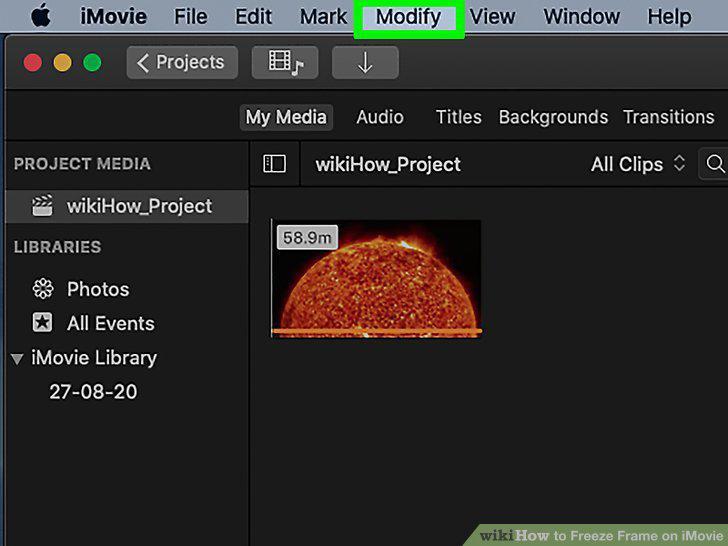
Task: Switch to the Transitions tab
Action: 669,117
